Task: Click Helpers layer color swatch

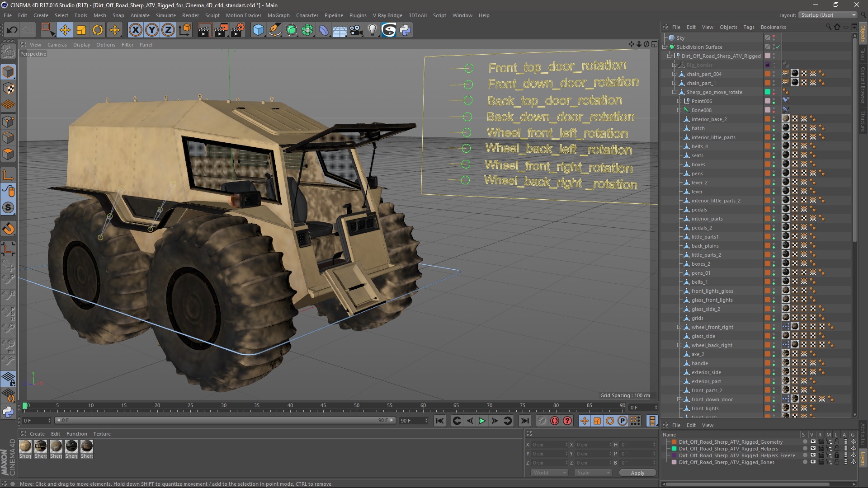Action: coord(674,449)
